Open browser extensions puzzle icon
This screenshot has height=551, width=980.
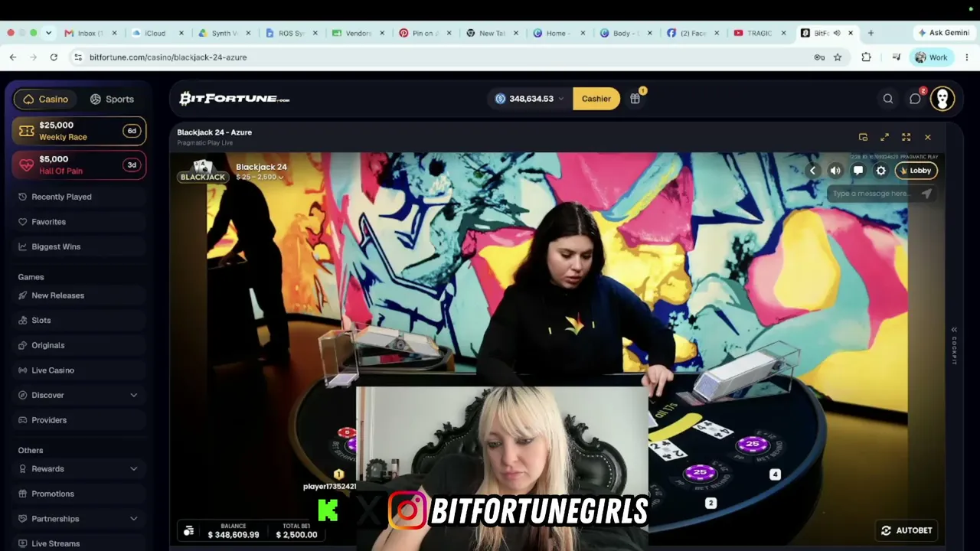pos(866,57)
